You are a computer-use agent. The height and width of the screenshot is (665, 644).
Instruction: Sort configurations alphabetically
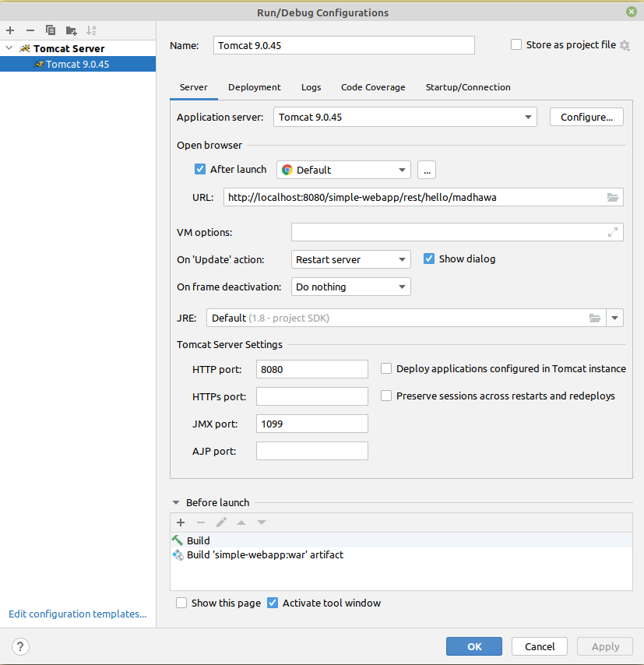[x=91, y=30]
